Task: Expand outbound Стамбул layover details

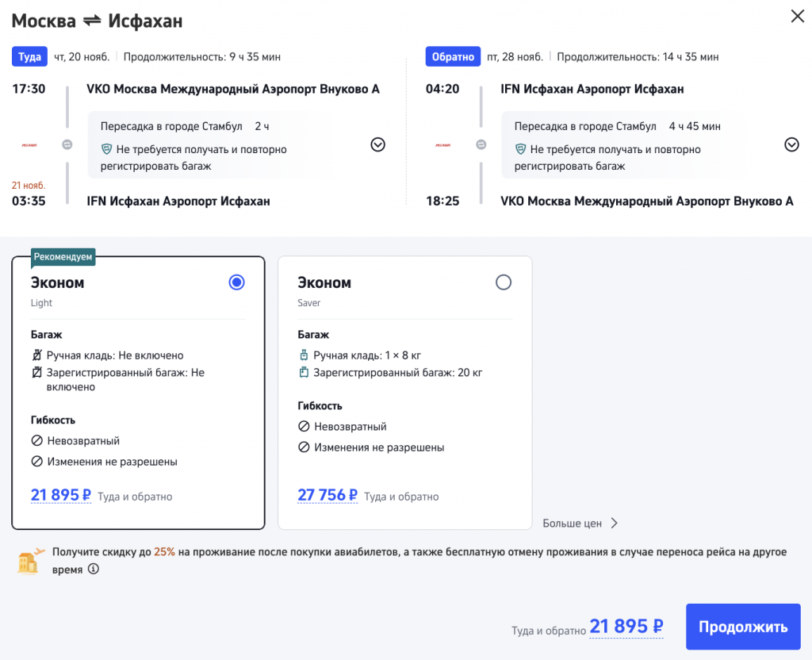Action: 378,144
